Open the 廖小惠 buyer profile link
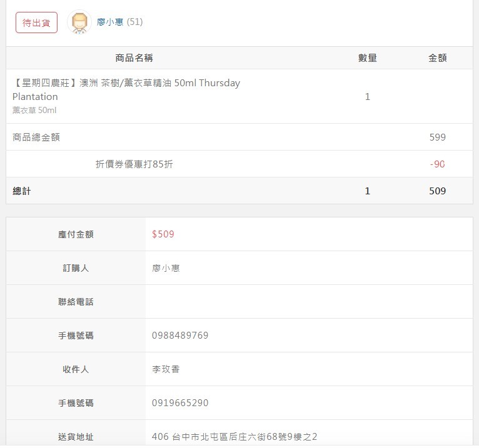The image size is (479, 448). (110, 22)
